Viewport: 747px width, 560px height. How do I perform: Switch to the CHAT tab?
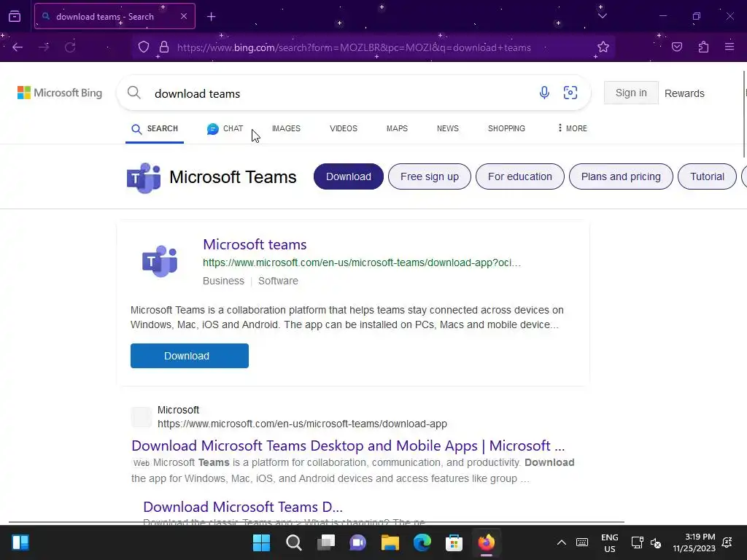(x=225, y=128)
